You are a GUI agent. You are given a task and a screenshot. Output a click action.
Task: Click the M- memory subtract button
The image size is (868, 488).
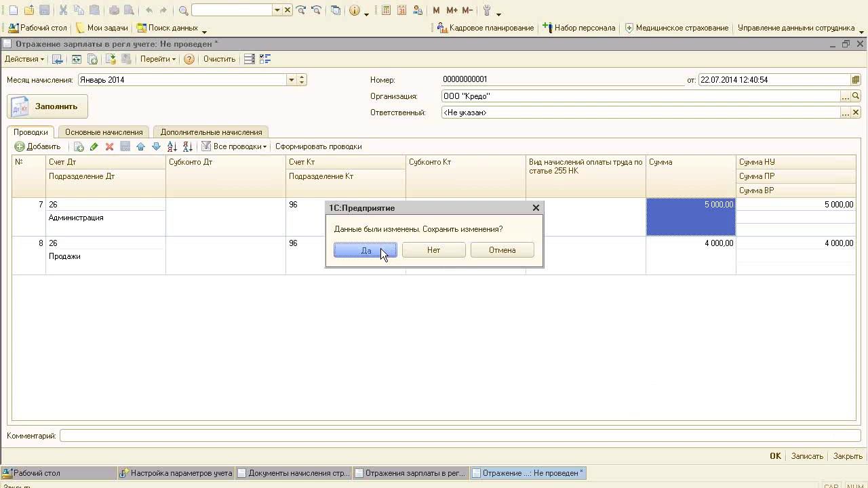pos(467,10)
